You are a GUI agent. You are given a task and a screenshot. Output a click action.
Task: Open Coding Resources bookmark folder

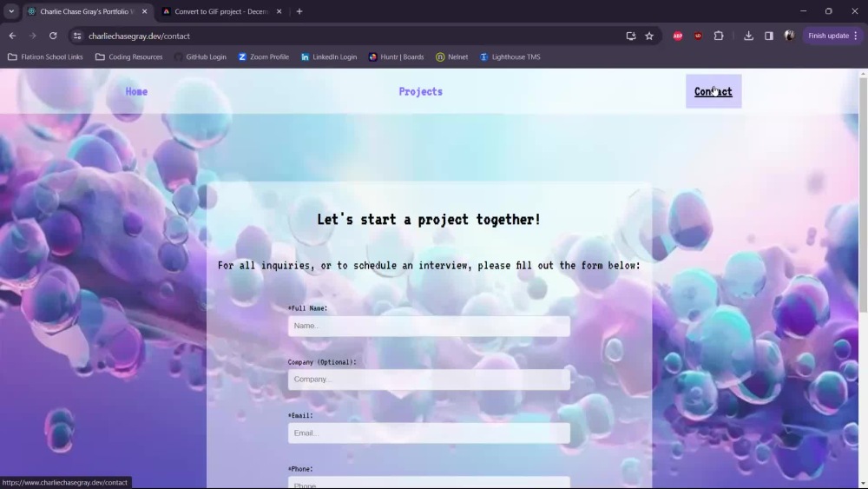129,57
